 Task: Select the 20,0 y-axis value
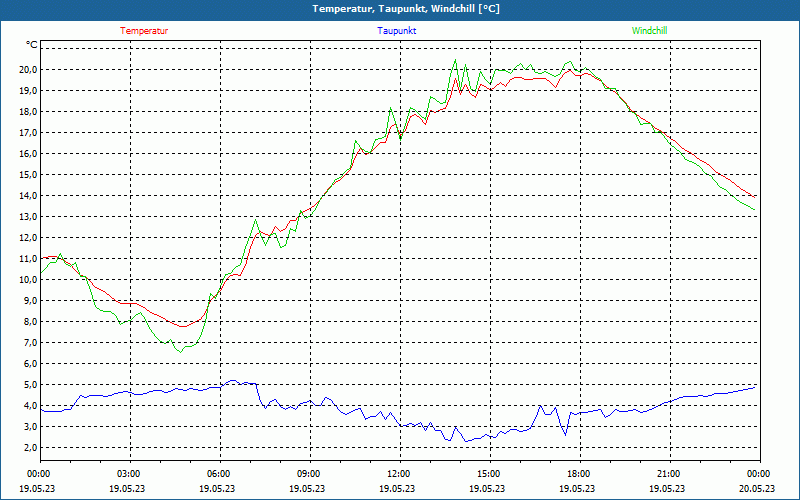[28, 70]
